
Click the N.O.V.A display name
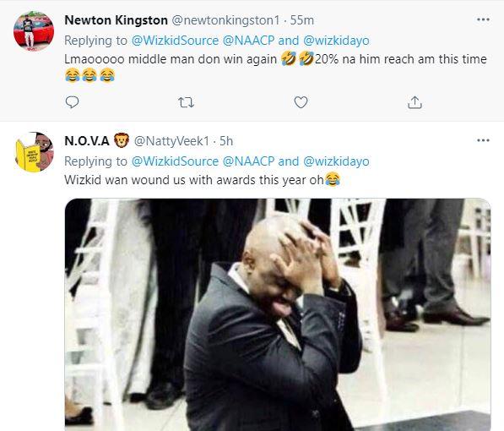coord(87,141)
